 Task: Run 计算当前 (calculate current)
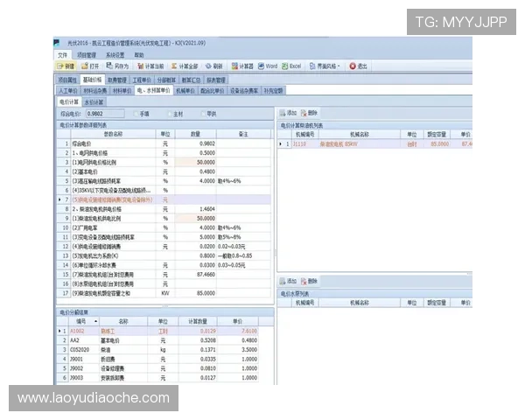[150, 66]
